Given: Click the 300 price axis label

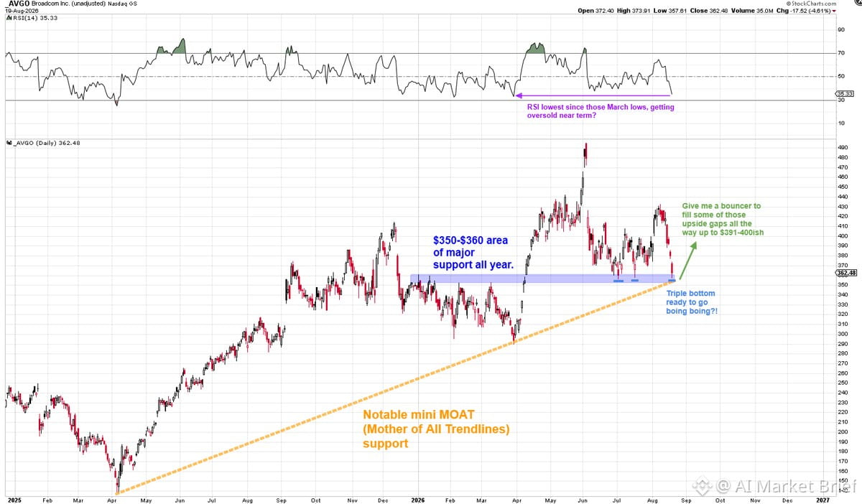Looking at the screenshot, I should pyautogui.click(x=842, y=334).
